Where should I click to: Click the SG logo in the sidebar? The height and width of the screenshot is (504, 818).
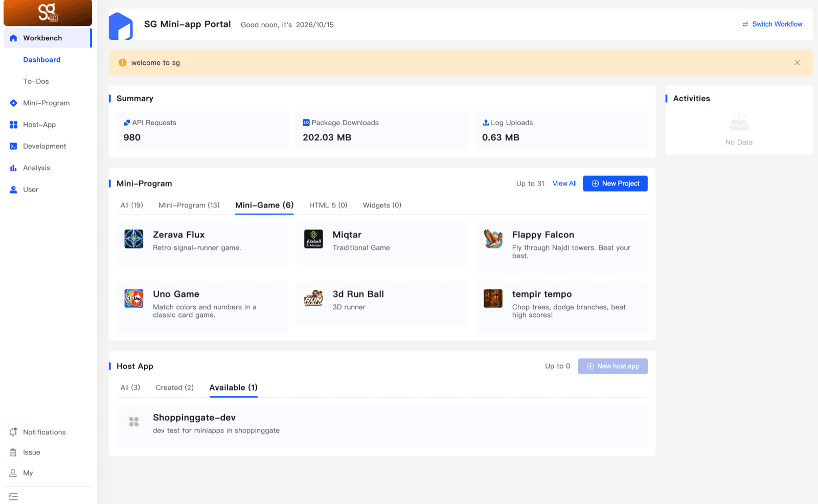48,12
